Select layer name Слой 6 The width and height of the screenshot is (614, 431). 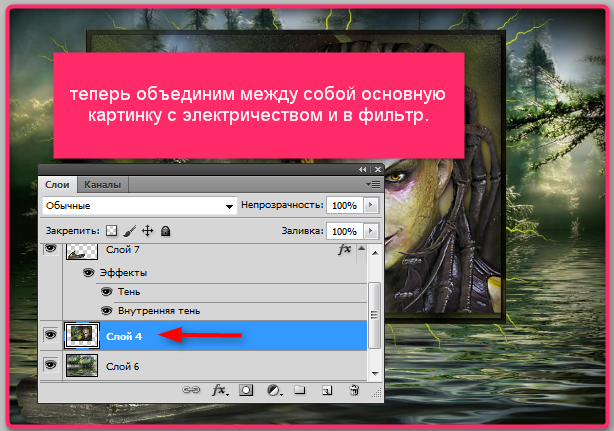coord(123,367)
